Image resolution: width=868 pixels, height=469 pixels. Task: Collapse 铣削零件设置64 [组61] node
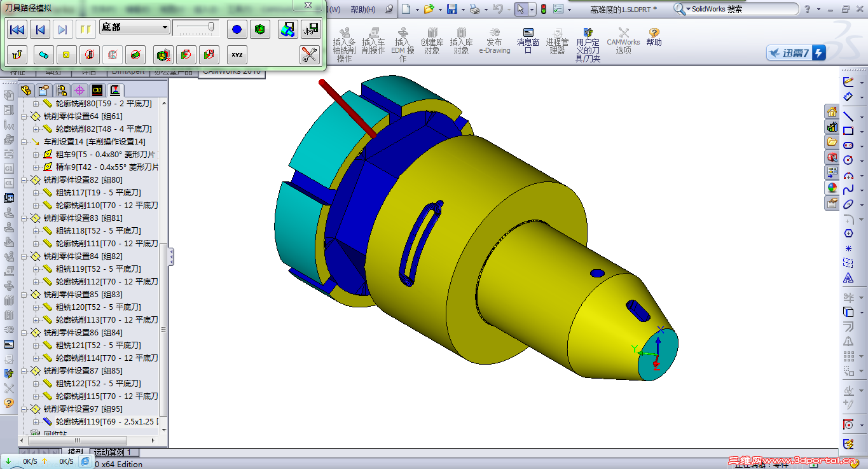24,116
